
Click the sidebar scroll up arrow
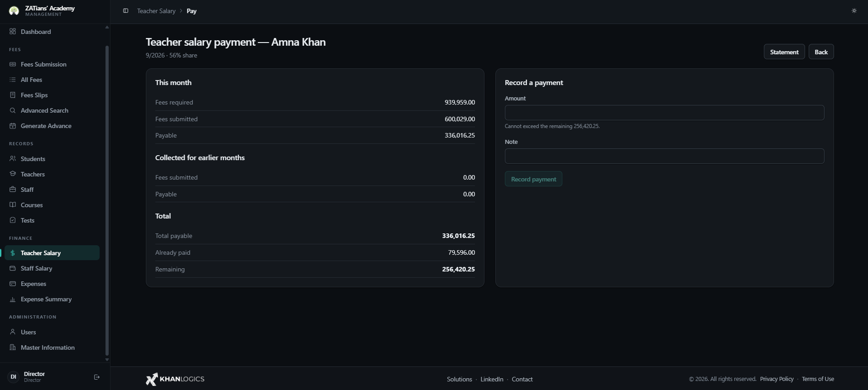(x=107, y=27)
